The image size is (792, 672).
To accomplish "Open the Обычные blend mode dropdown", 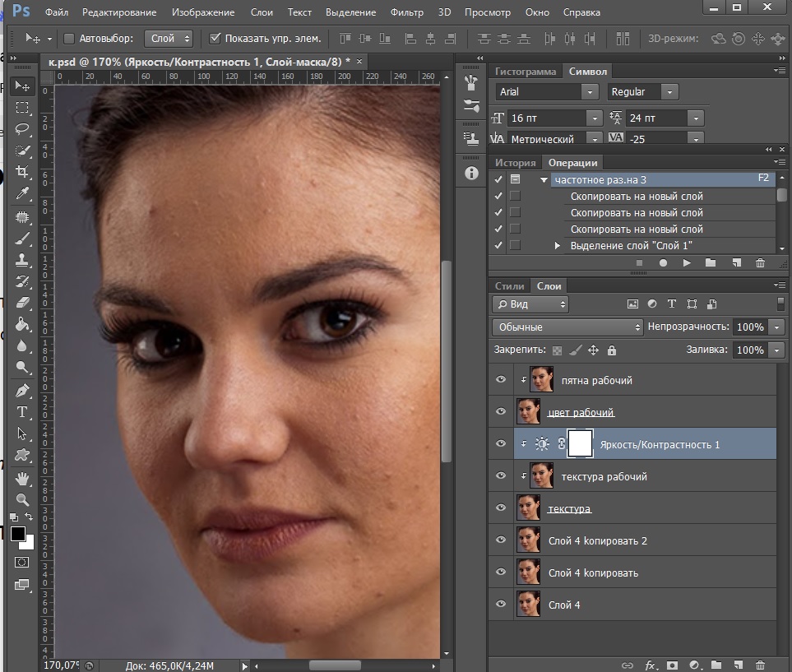I will click(567, 327).
